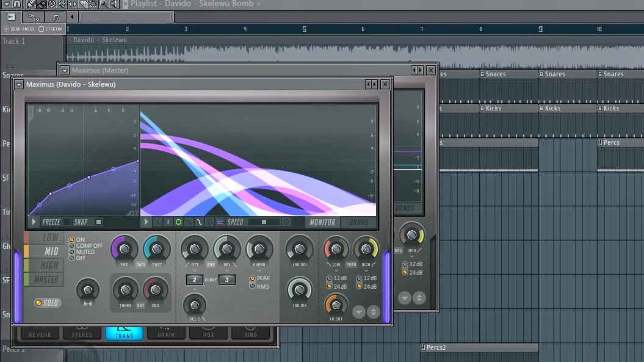Click the round down-arrow button in Davido window
Image resolution: width=644 pixels, height=362 pixels.
point(359,312)
